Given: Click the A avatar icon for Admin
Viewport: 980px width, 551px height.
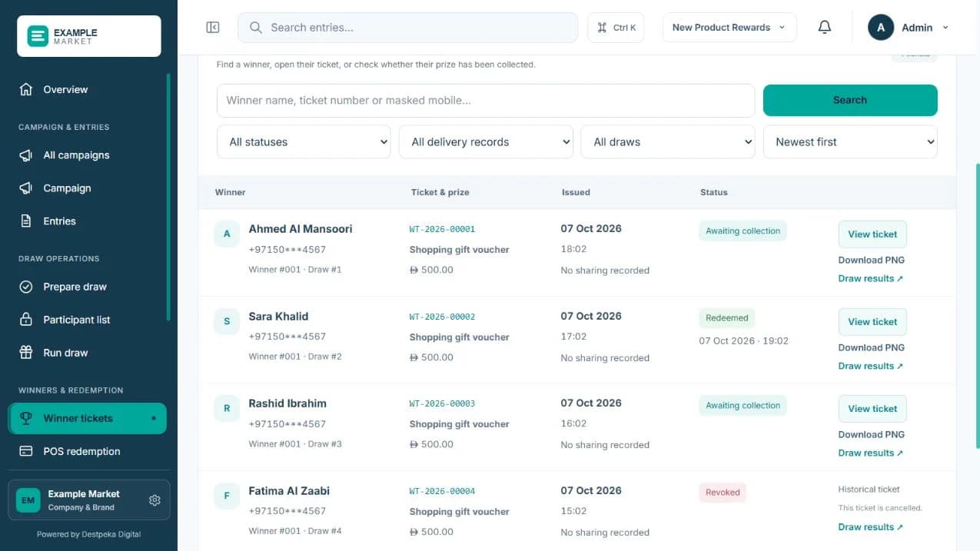Looking at the screenshot, I should tap(881, 28).
